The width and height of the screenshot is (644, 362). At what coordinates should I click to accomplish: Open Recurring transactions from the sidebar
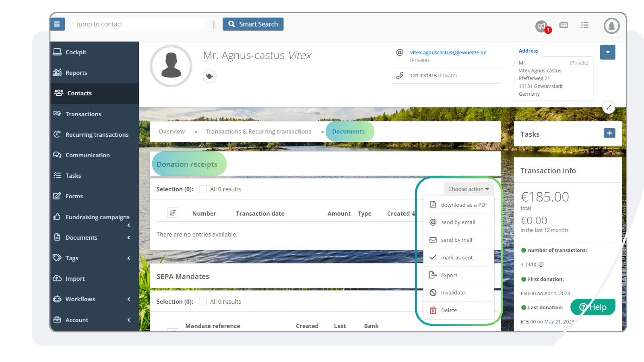point(97,134)
